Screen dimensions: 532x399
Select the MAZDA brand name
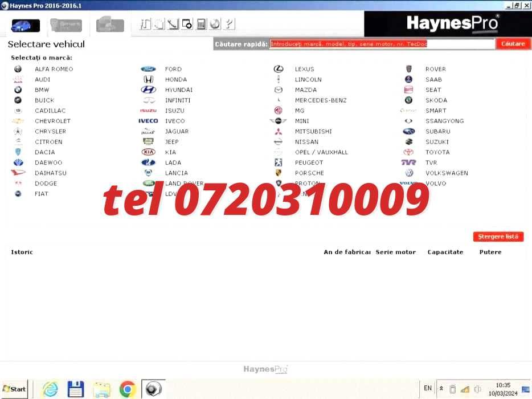pyautogui.click(x=306, y=89)
